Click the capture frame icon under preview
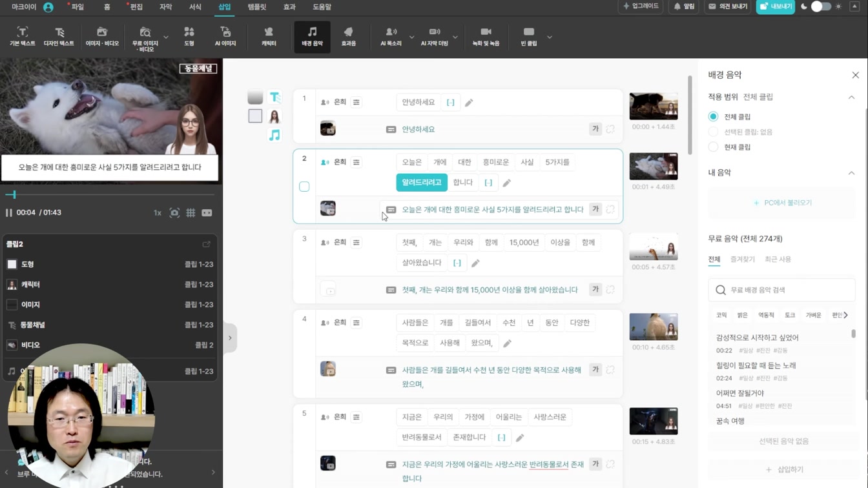The height and width of the screenshot is (488, 868). [174, 212]
